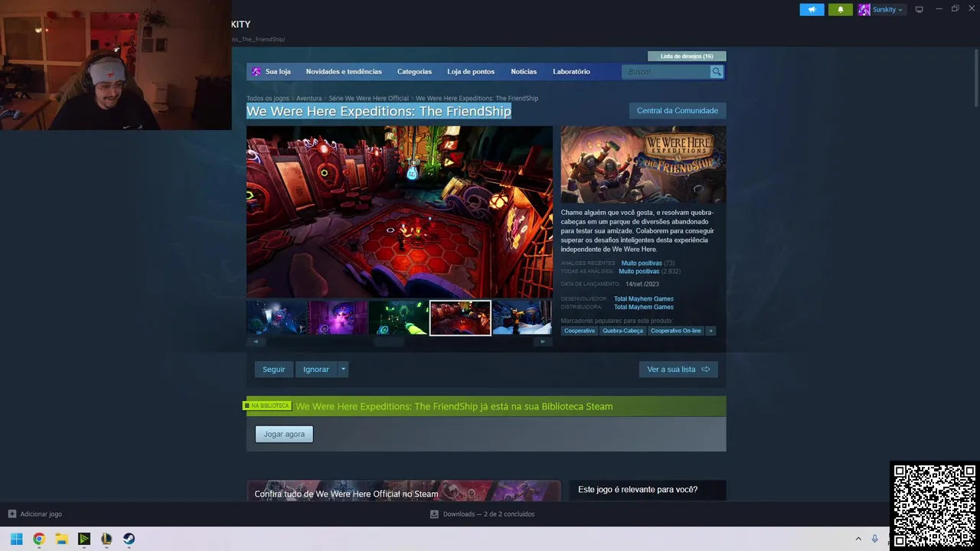Open the Laboratório menu
The height and width of the screenshot is (551, 980).
[571, 71]
